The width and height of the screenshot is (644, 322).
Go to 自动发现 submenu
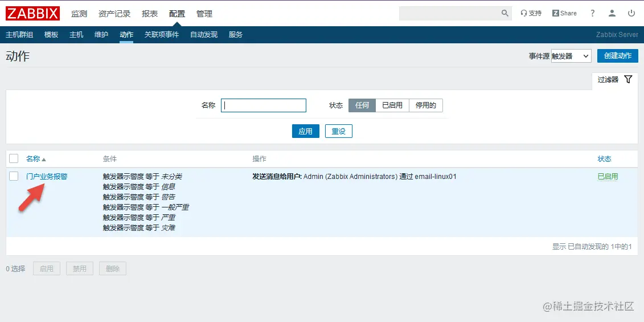pos(204,35)
